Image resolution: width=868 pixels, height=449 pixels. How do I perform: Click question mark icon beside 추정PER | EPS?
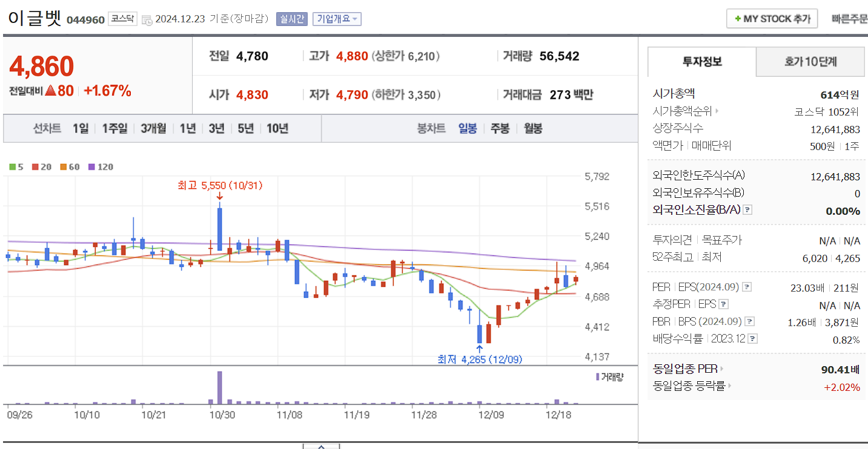(x=723, y=304)
